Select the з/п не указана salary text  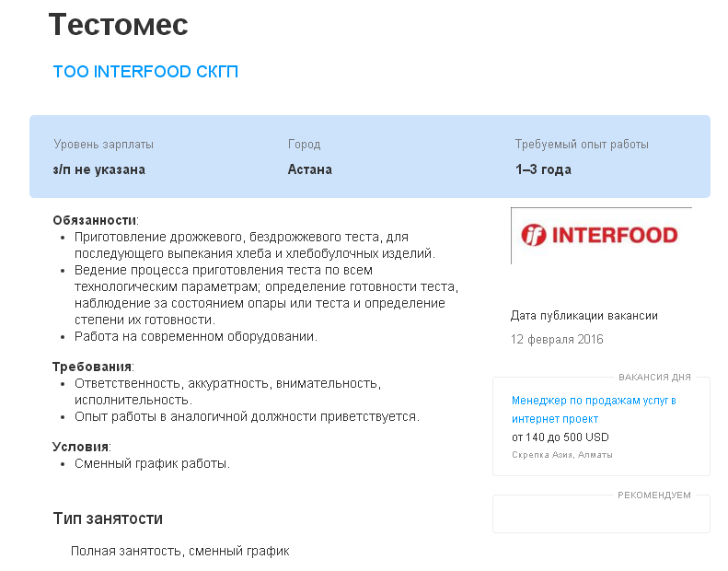tap(99, 169)
